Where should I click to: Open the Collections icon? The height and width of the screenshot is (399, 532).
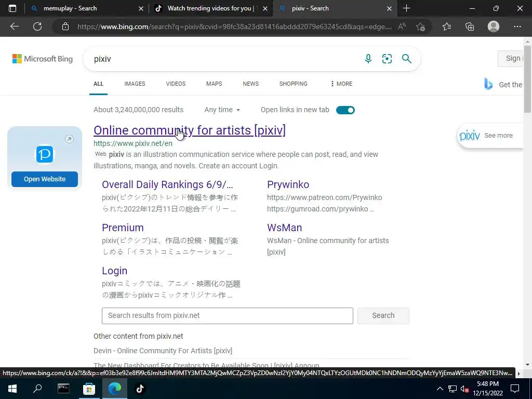470,26
